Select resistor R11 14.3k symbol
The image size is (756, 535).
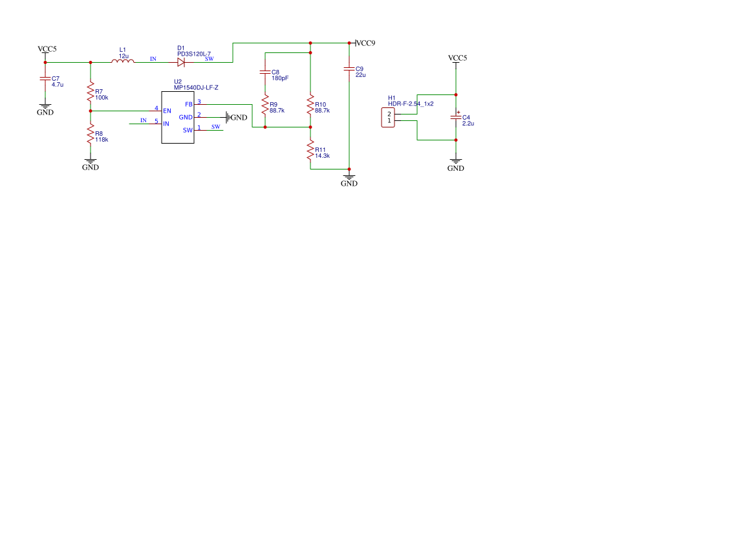click(x=310, y=150)
